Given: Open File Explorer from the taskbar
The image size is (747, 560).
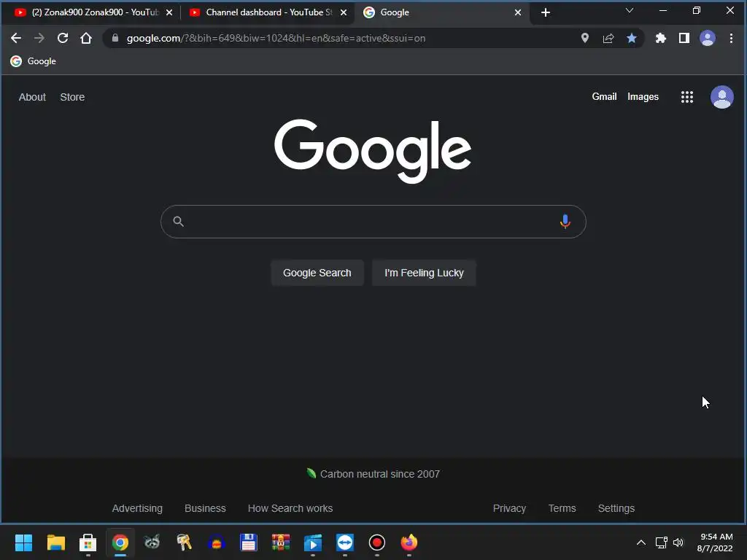Looking at the screenshot, I should point(55,542).
